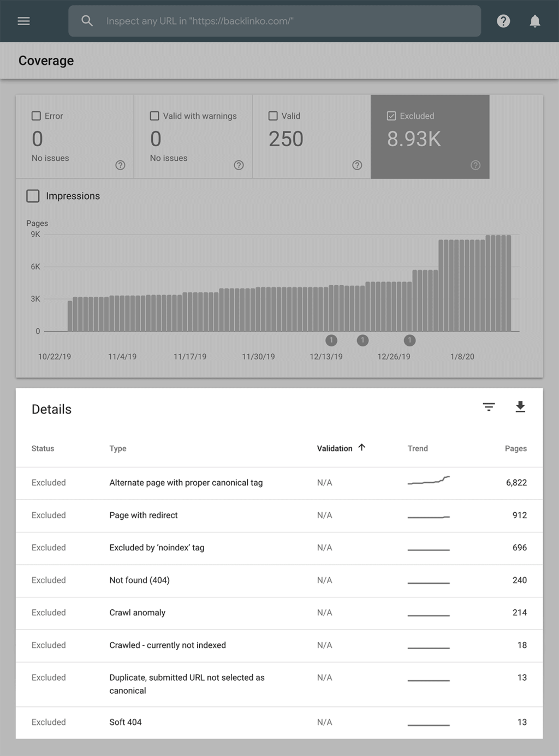Screen dimensions: 559x756
Task: Click help icon on Error card
Action: pyautogui.click(x=120, y=165)
